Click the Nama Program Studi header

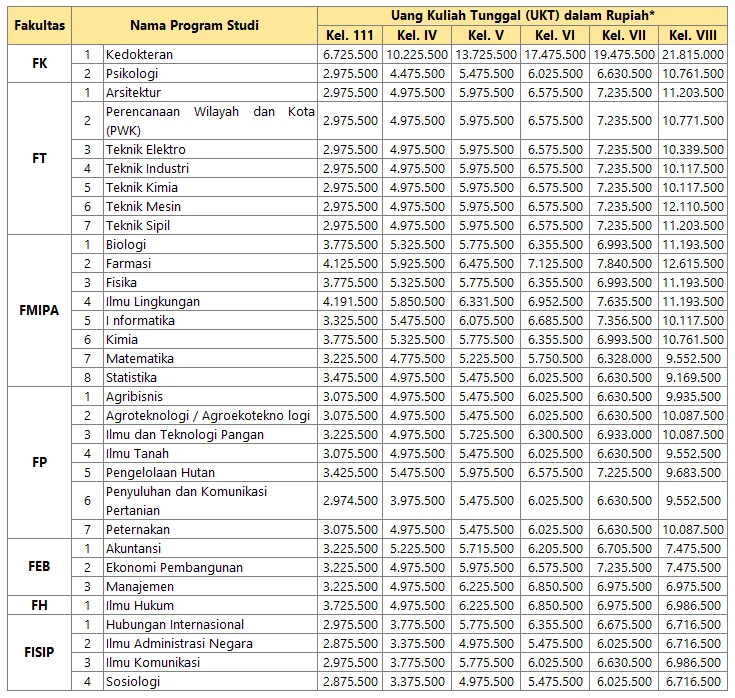(x=194, y=26)
